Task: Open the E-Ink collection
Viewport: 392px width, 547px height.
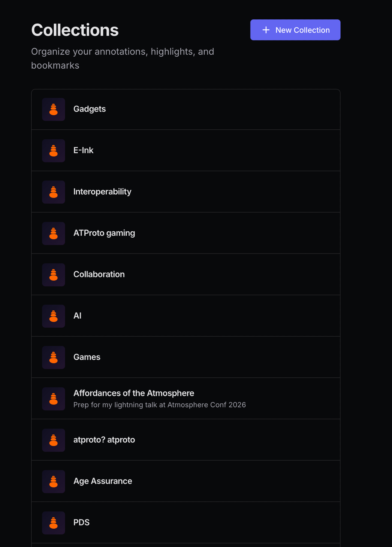Action: [83, 150]
